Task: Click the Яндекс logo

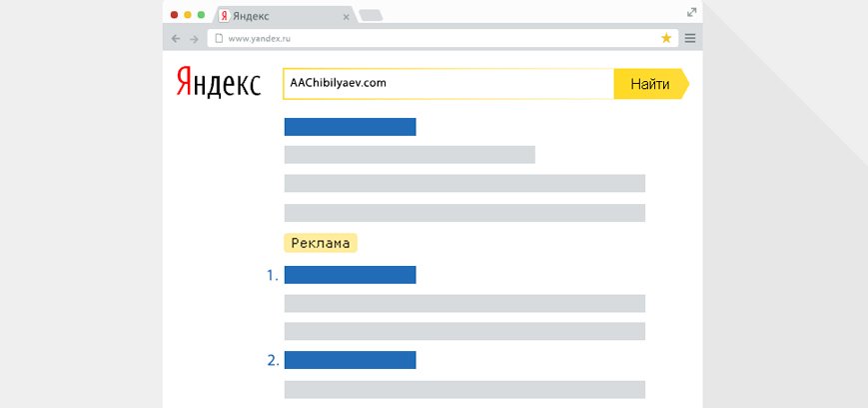Action: 219,83
